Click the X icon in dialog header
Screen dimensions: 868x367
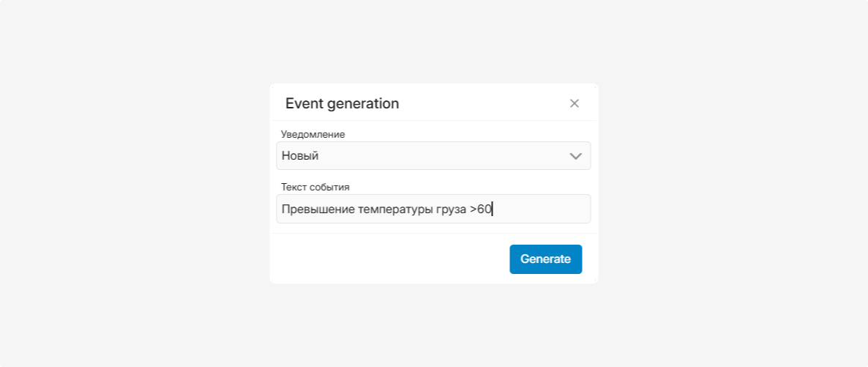pos(575,103)
